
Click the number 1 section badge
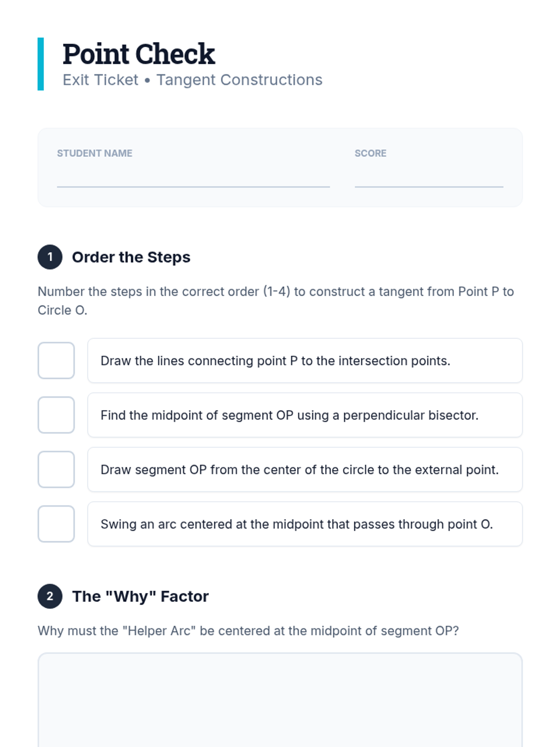tap(50, 257)
